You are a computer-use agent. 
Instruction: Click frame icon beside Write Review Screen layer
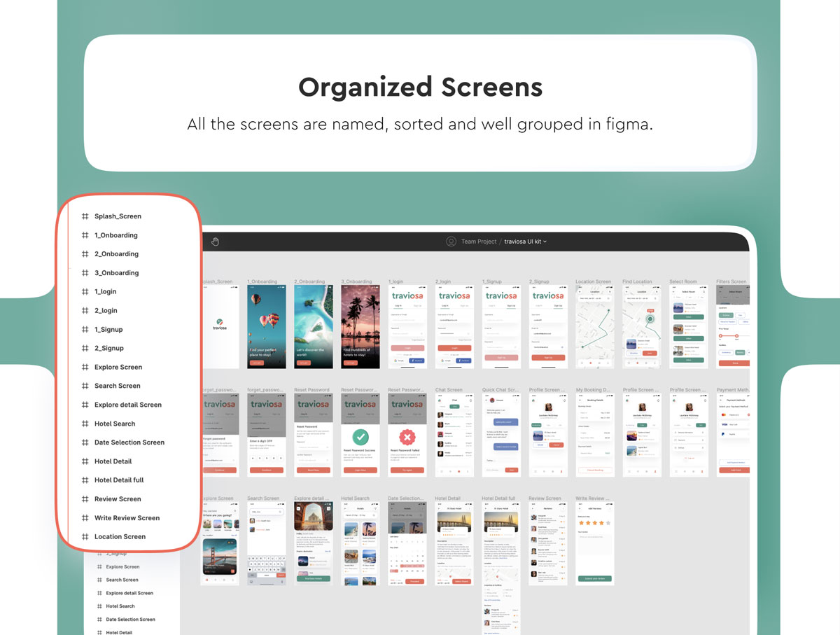point(85,518)
